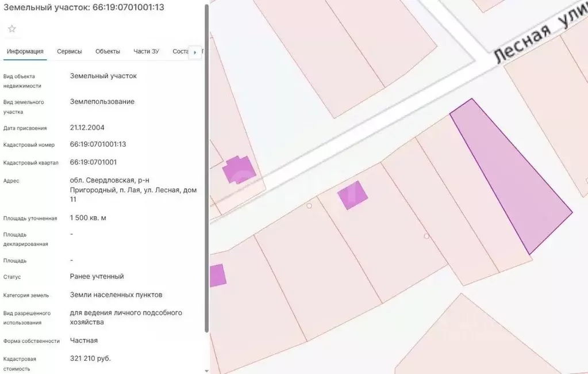Click the small boundary point marker below the road
Image resolution: width=588 pixels, height=374 pixels.
coord(309,206)
